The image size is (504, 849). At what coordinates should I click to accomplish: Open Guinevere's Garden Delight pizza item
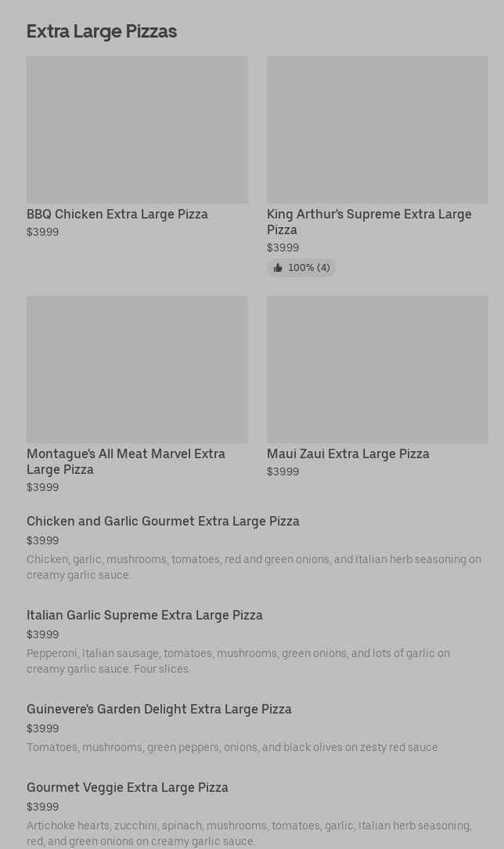pos(159,709)
